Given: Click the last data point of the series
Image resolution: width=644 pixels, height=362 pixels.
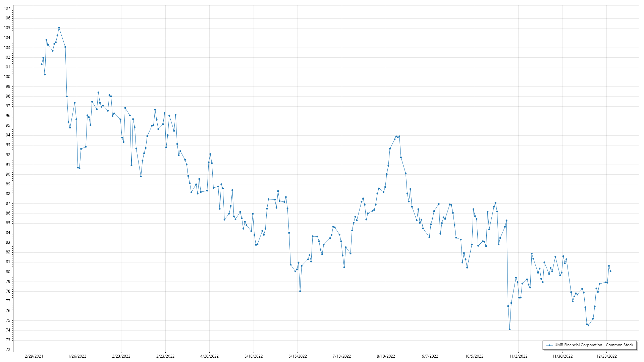Looking at the screenshot, I should pos(610,271).
